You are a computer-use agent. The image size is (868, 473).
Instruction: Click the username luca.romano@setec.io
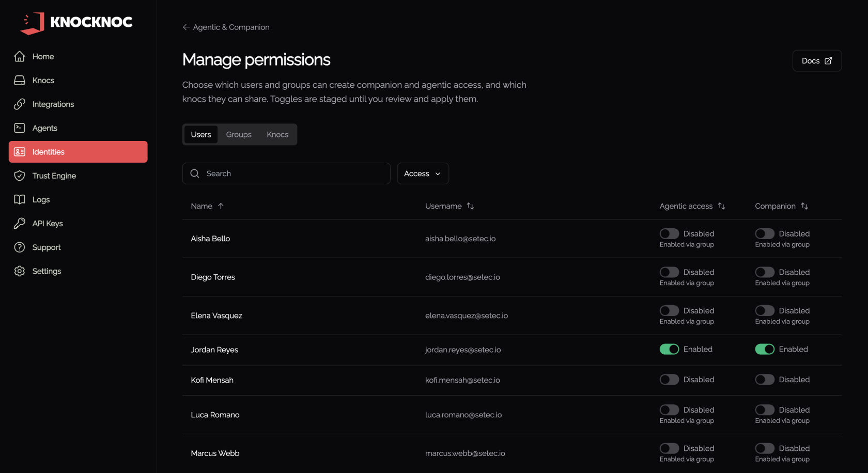[x=463, y=415]
